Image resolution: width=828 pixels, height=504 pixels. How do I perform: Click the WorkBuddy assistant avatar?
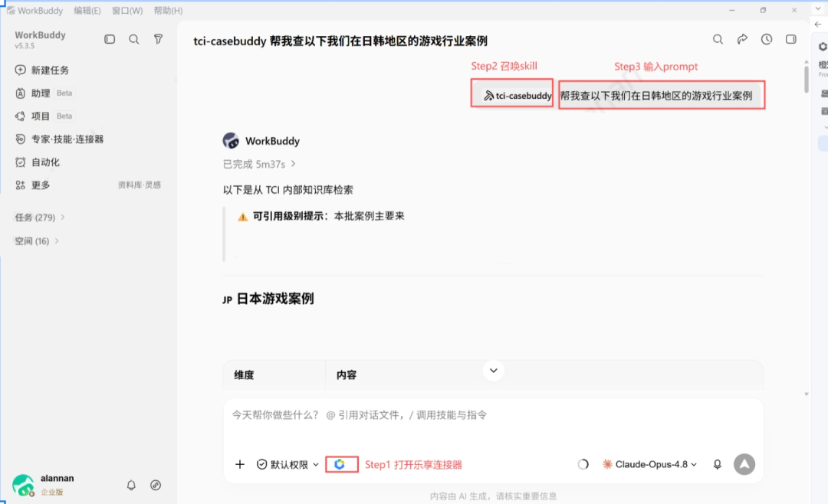pos(231,140)
